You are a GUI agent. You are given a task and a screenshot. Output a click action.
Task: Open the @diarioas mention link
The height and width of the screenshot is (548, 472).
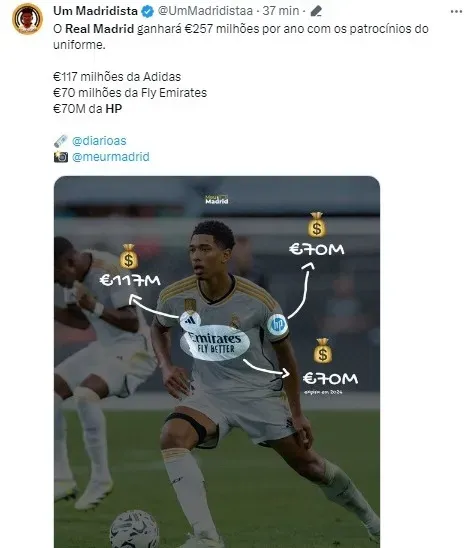point(99,141)
